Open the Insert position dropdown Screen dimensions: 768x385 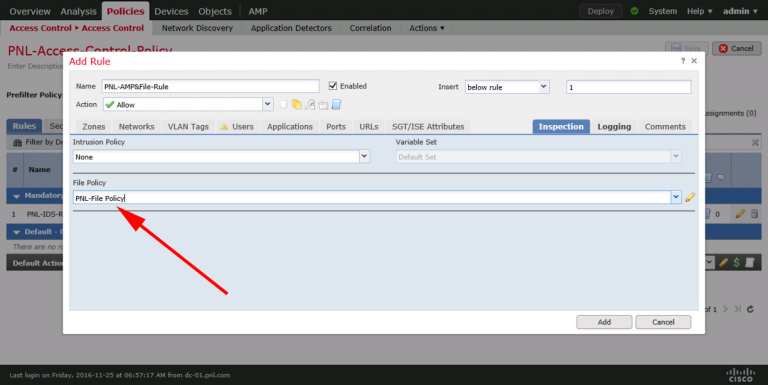pos(544,87)
